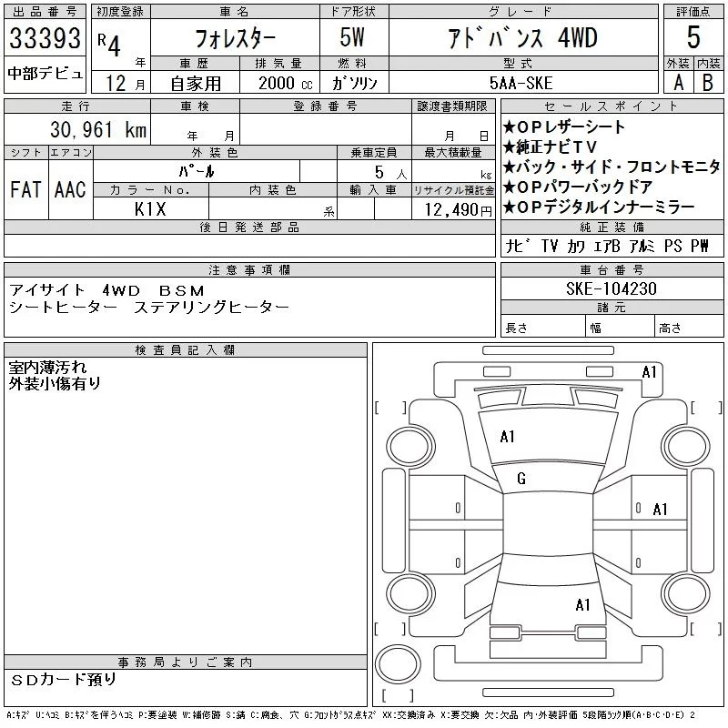Screen dimensions: 728x728
Task: Click the exterior grade A cell
Action: (x=678, y=81)
